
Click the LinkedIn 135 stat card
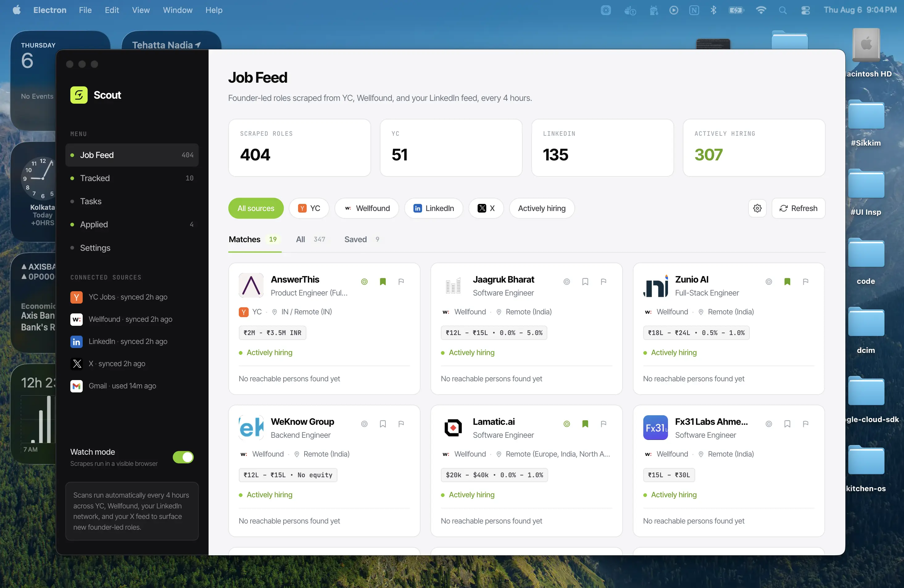pos(603,148)
